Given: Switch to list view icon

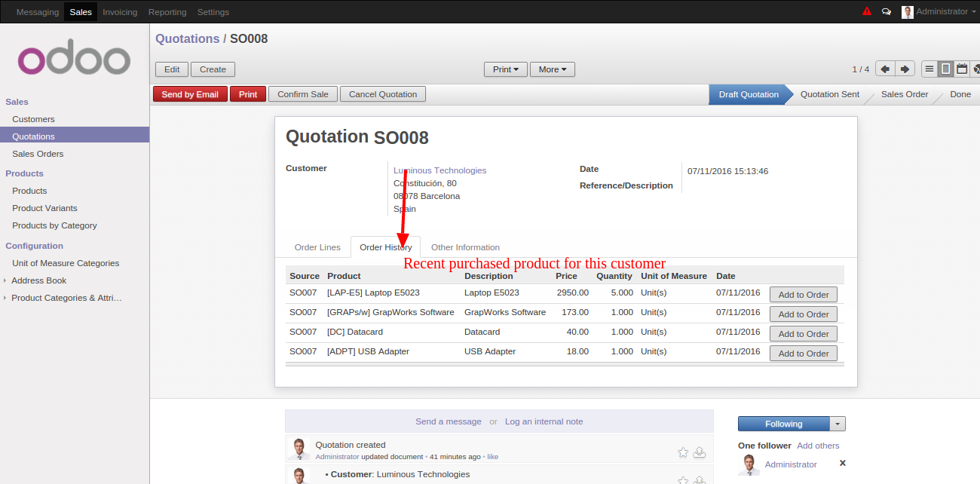Looking at the screenshot, I should click(929, 69).
